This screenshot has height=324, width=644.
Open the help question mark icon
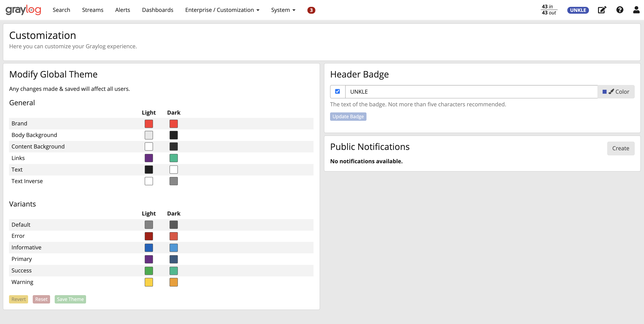620,10
